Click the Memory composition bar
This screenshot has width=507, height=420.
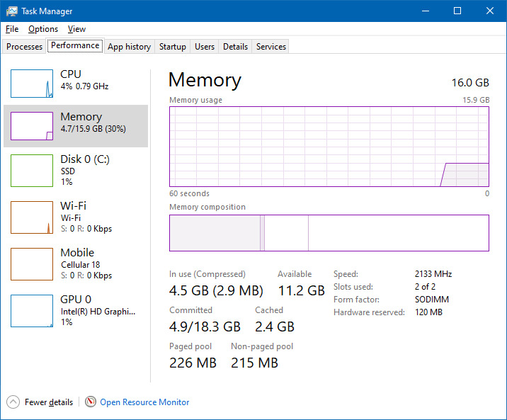(329, 233)
